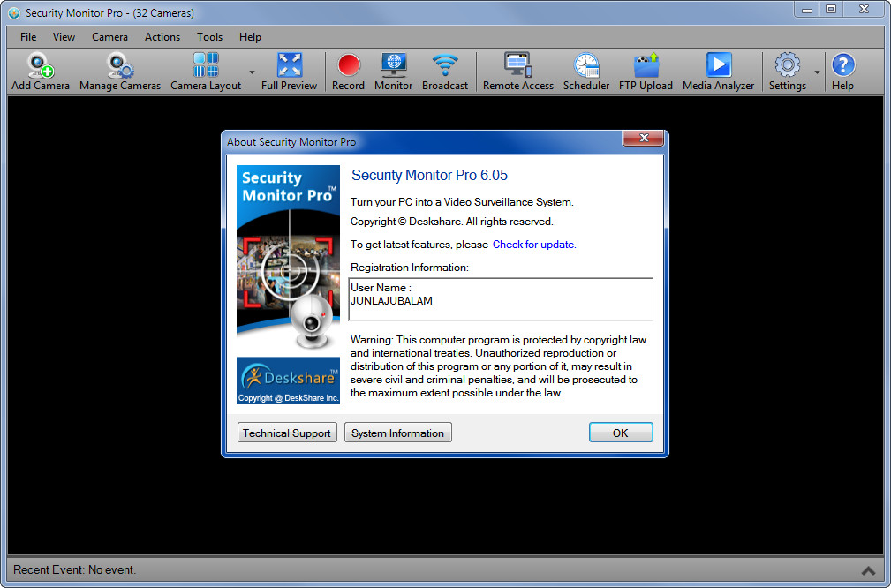Open the Help menu in the menu bar
Screen dimensions: 891x588
[250, 37]
